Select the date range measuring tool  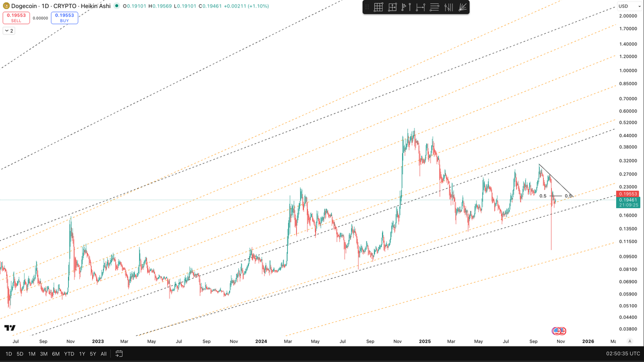(x=420, y=7)
